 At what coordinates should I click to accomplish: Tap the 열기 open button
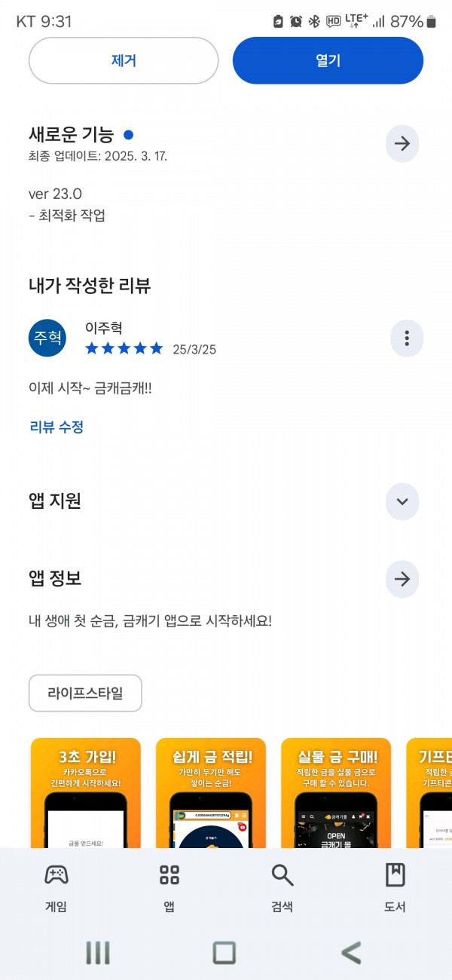[x=328, y=60]
